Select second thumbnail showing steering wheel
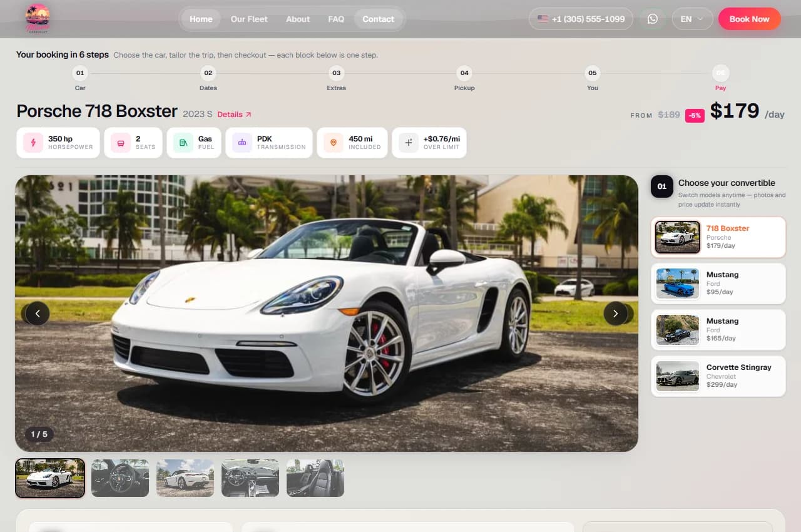The image size is (801, 532). click(120, 478)
